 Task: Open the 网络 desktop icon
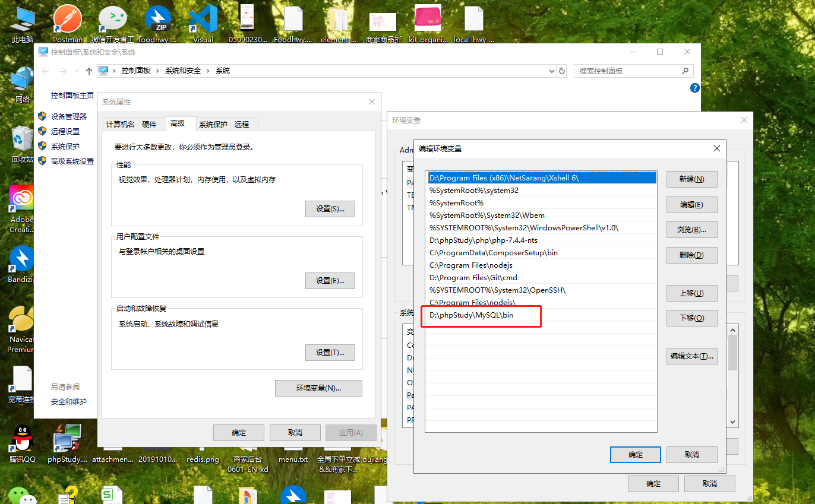point(23,85)
